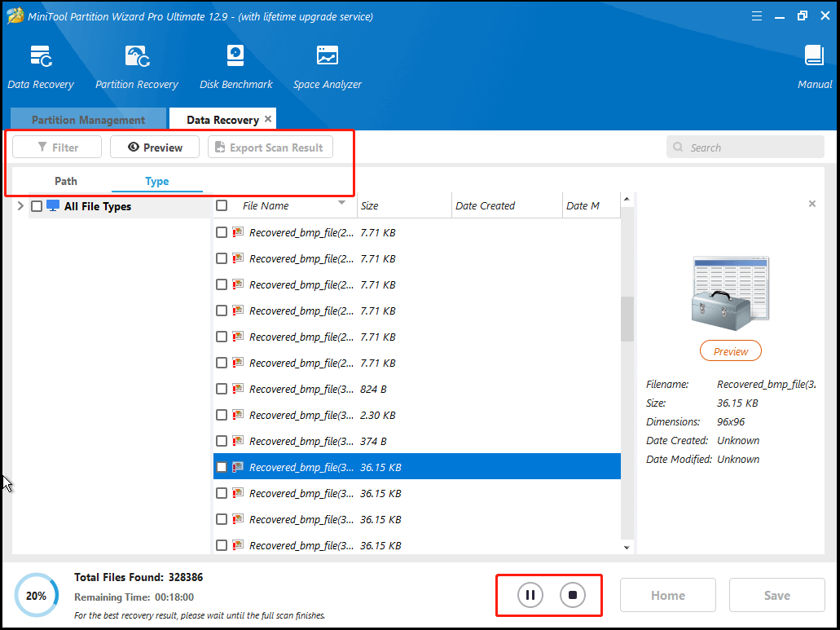Close the file preview side panel
This screenshot has height=630, width=840.
point(812,204)
